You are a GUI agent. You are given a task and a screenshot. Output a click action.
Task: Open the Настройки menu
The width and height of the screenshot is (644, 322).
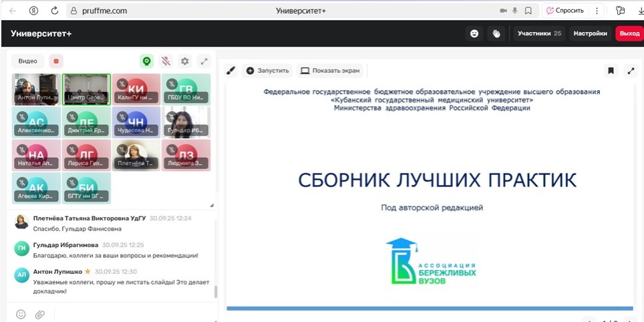click(x=590, y=33)
